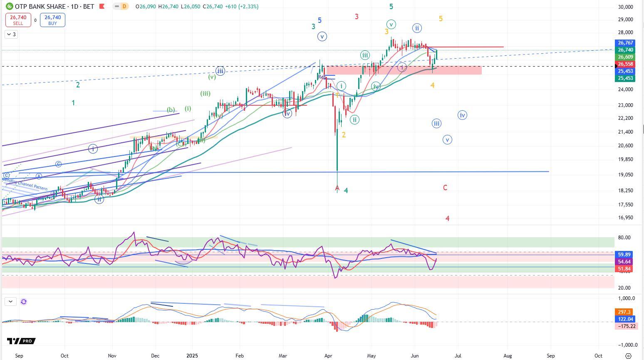Screen dimensions: 644x360
Task: Select the blue 59.89 RSI value label
Action: (624, 255)
